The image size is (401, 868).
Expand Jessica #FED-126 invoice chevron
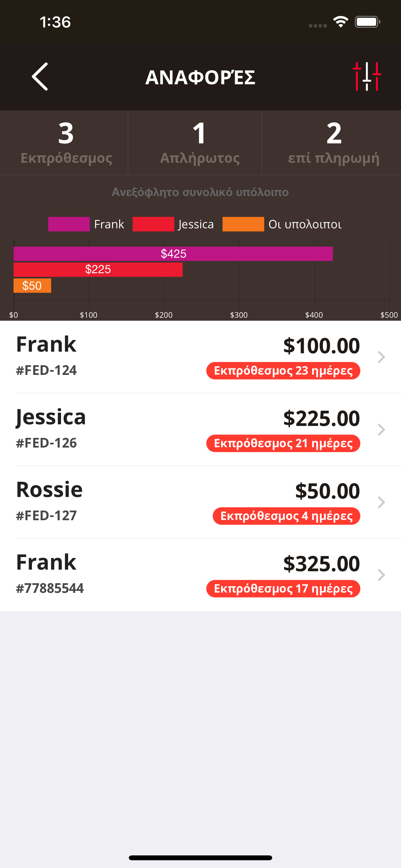[381, 429]
